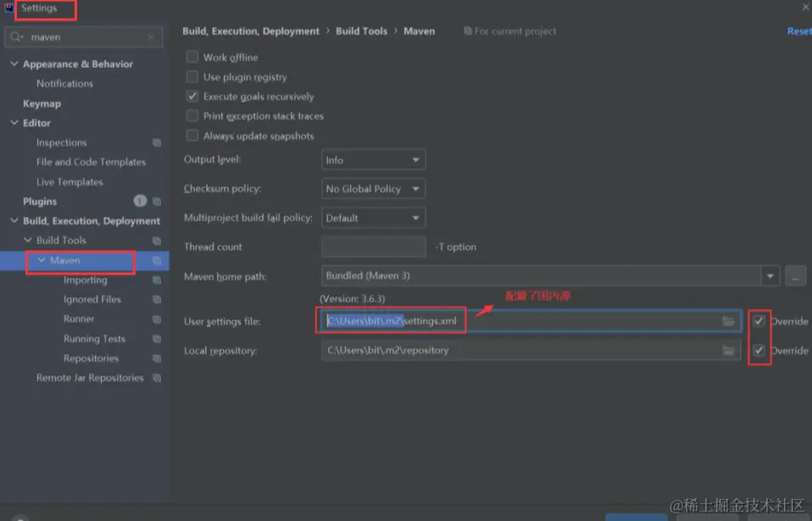Open Inspections settings page
Viewport: 812px width, 521px height.
(62, 142)
